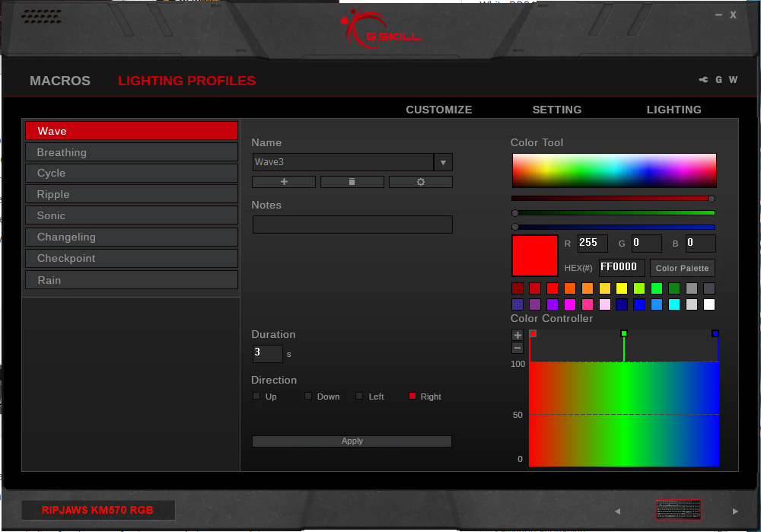Choose the magenta palette swatch

tap(570, 304)
